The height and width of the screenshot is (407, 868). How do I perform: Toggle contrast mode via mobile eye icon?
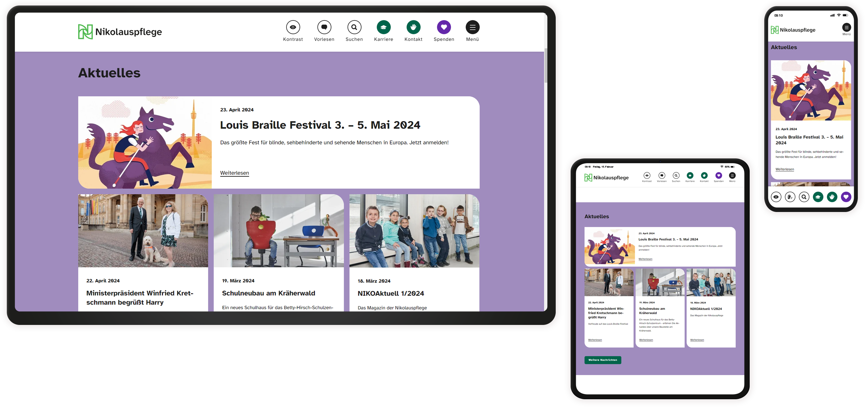pos(776,197)
